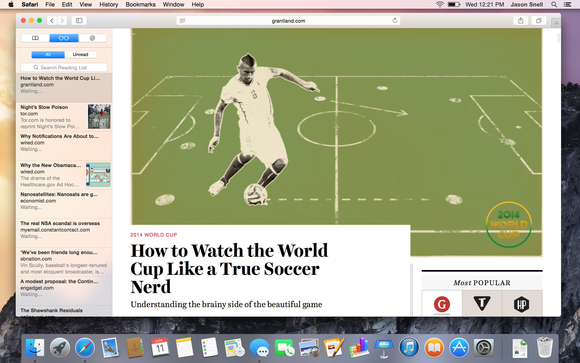The image size is (580, 363).
Task: Open Safari from the Dock
Action: [85, 348]
